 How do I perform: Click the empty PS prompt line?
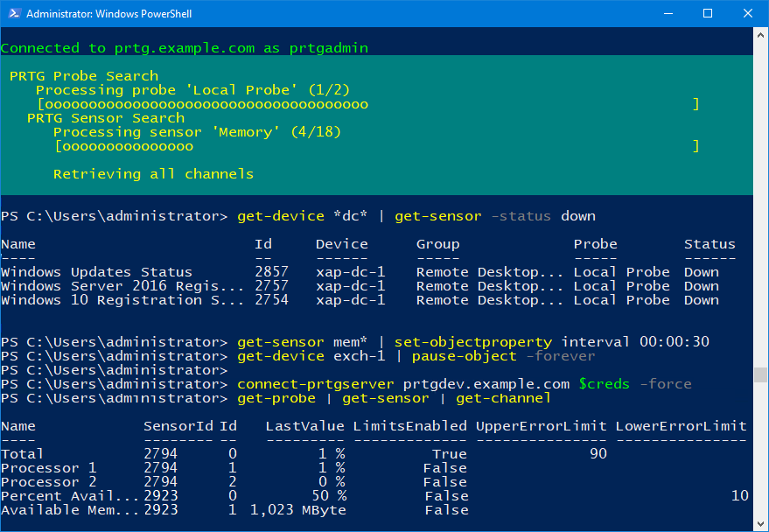tap(115, 370)
